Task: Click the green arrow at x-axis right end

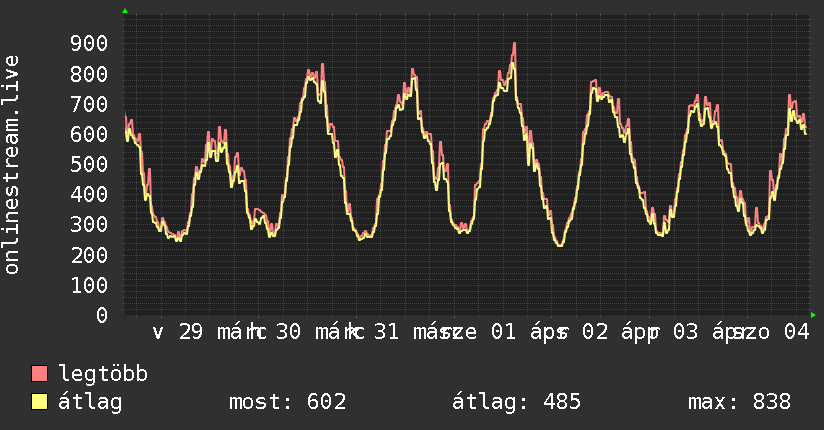Action: [x=813, y=315]
